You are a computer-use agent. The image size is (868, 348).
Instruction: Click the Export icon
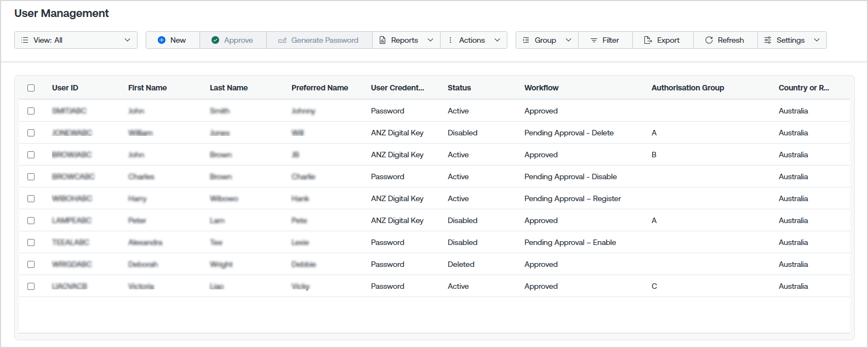coord(648,40)
